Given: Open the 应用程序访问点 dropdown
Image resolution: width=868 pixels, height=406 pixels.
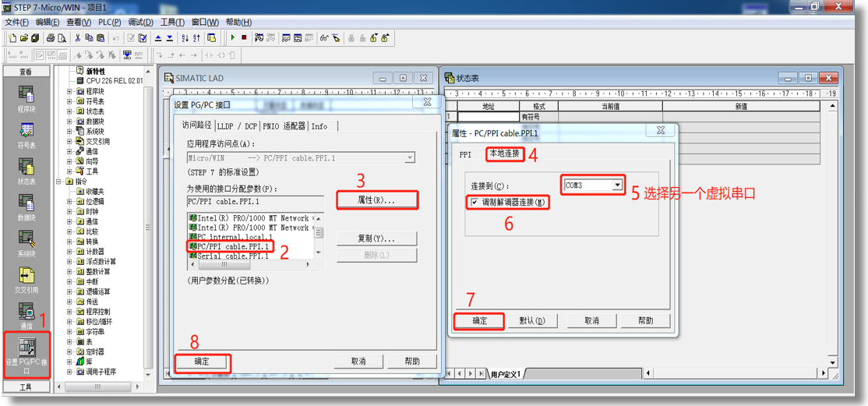Looking at the screenshot, I should pyautogui.click(x=410, y=158).
